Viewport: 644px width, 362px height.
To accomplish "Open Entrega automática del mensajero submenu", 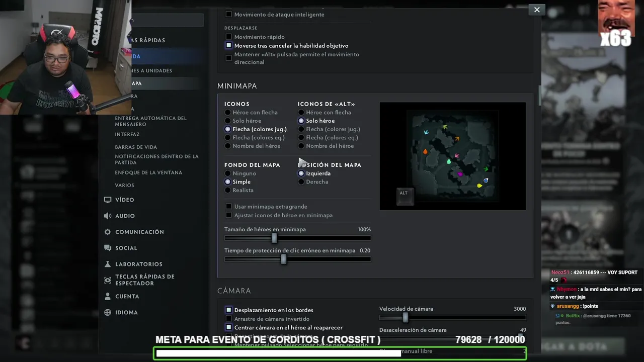I will tap(150, 121).
